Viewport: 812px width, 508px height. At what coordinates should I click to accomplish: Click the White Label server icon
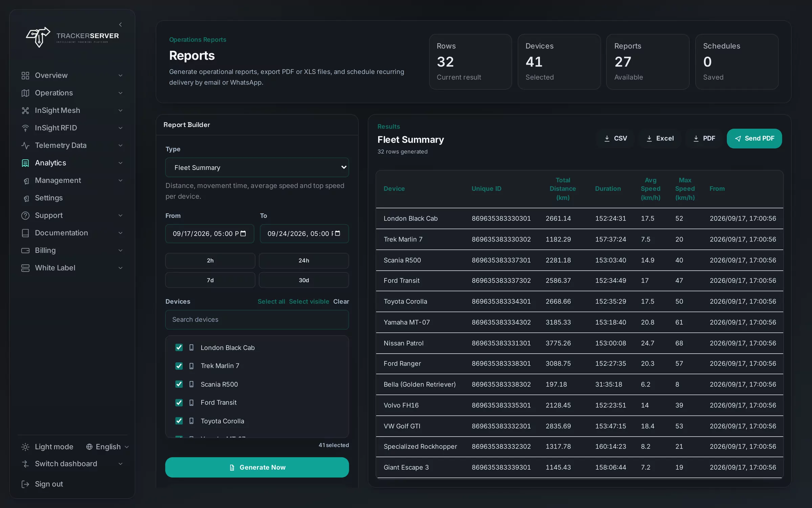pos(25,268)
